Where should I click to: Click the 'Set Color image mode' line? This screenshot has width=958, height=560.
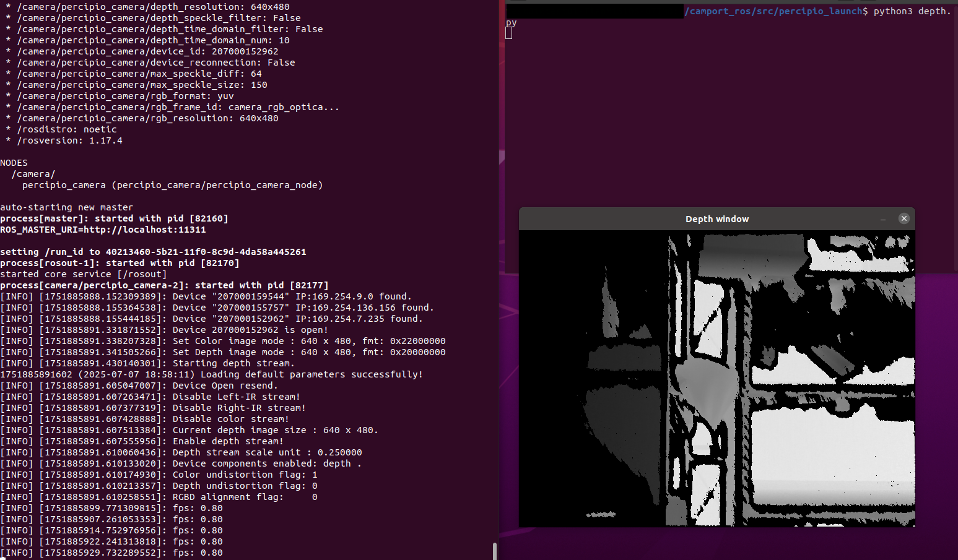[223, 341]
